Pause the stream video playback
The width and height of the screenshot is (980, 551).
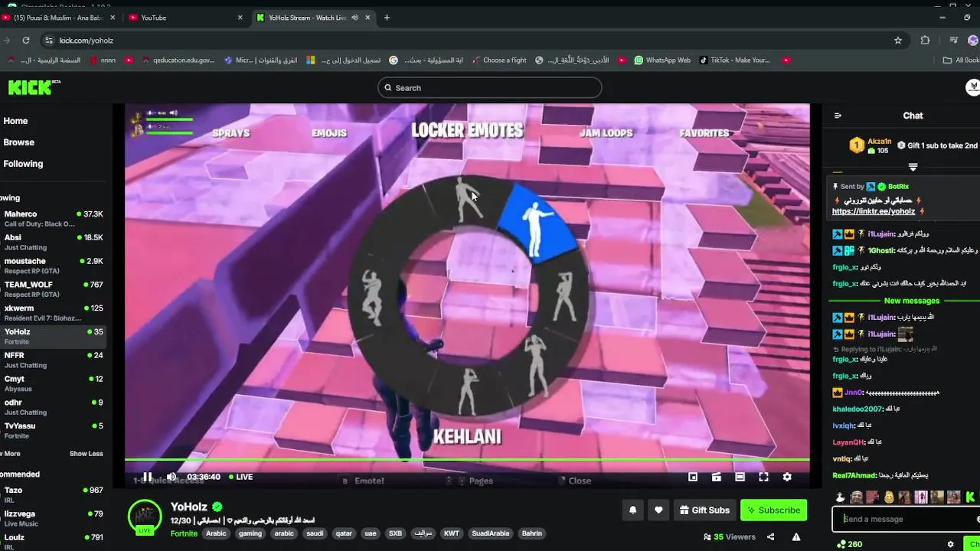pos(147,477)
